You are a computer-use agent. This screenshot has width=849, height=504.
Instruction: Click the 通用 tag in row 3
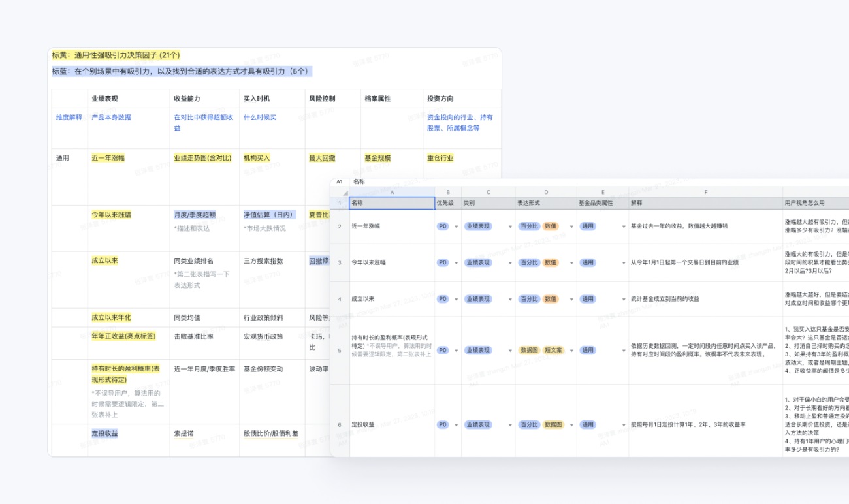pyautogui.click(x=588, y=262)
